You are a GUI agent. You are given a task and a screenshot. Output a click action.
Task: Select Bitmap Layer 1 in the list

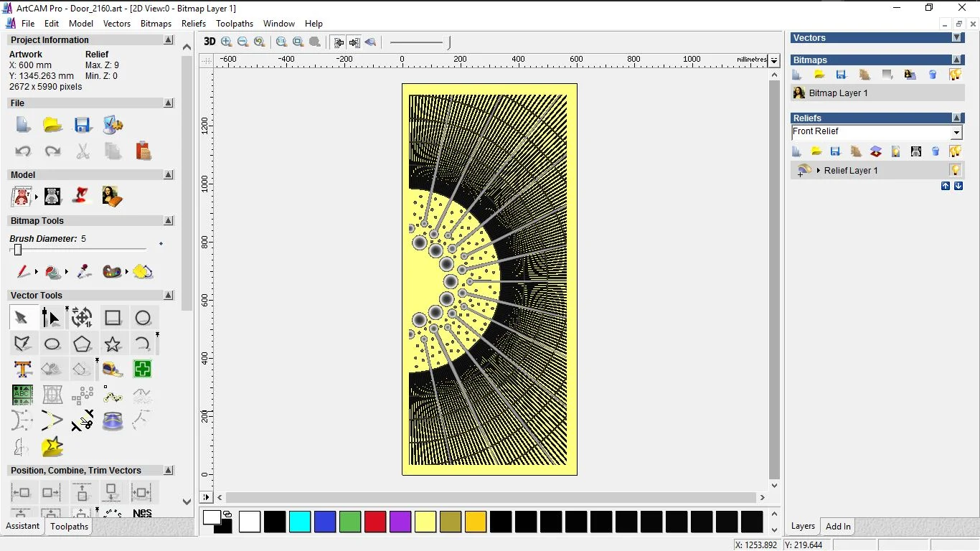(838, 93)
